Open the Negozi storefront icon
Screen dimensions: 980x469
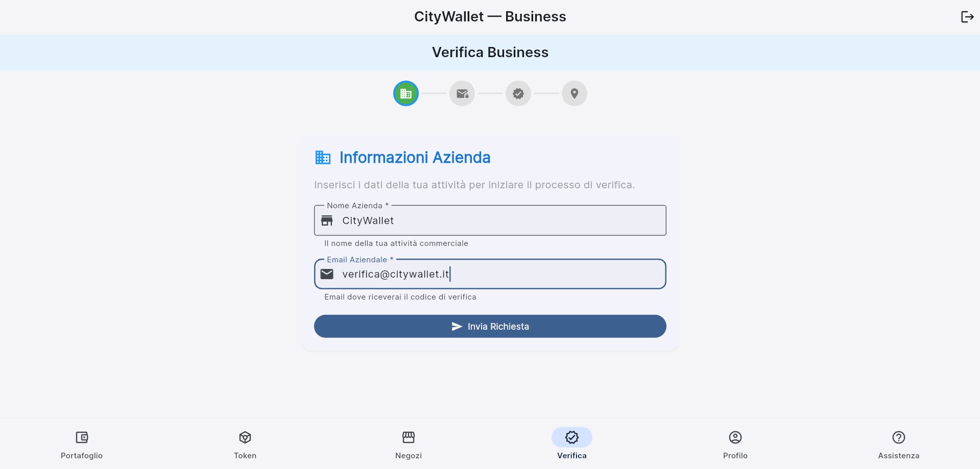(408, 437)
